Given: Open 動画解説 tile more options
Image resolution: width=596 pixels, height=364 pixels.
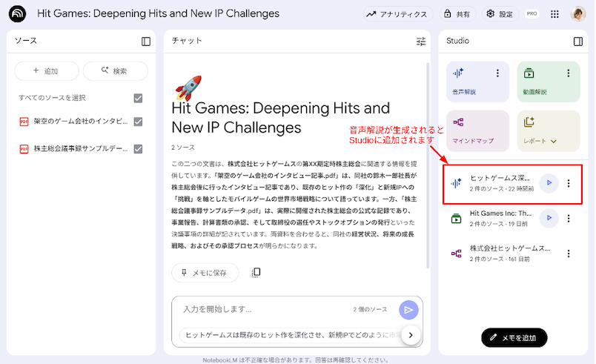Looking at the screenshot, I should 569,73.
